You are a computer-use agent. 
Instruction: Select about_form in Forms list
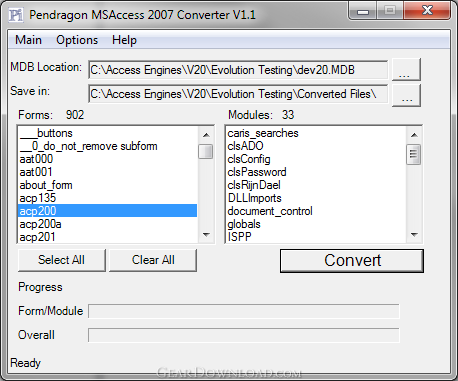107,185
